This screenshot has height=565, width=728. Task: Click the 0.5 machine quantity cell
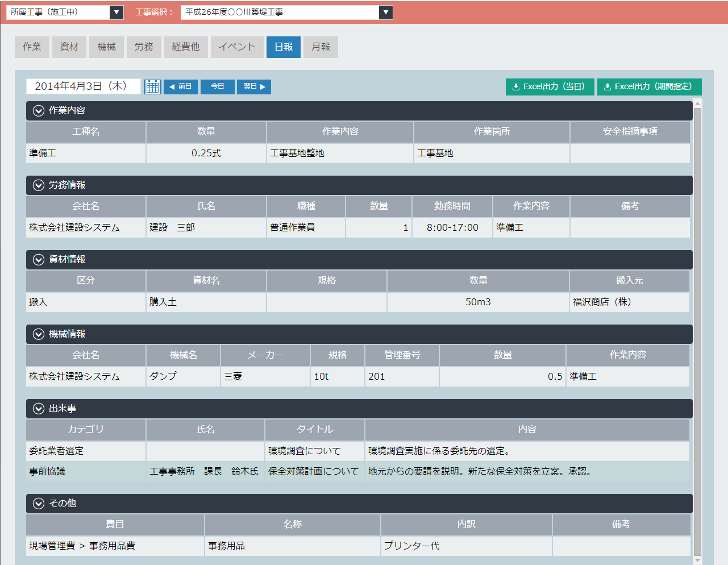point(502,377)
